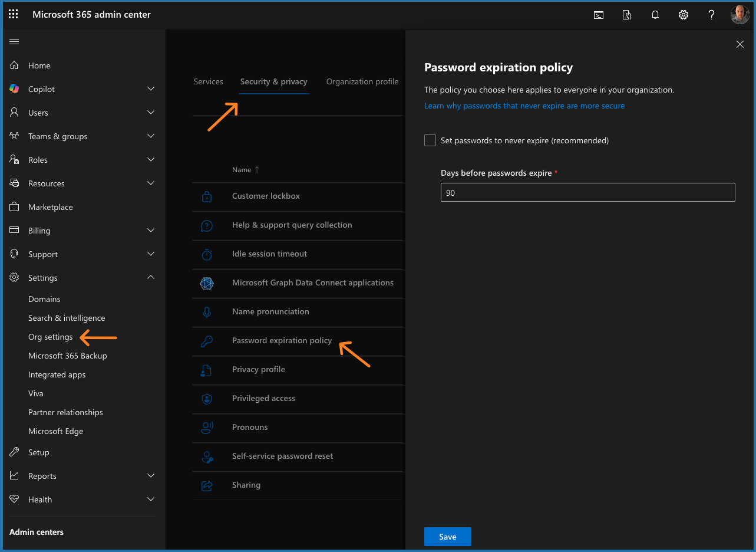Expand the Copilot menu chevron

point(151,89)
